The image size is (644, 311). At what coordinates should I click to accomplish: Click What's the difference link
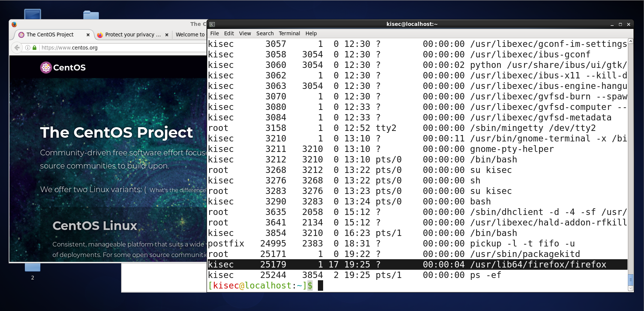[x=178, y=190]
